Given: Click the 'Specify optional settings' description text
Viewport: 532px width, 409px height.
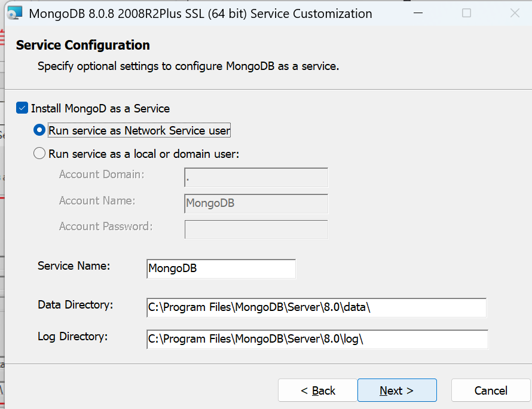Looking at the screenshot, I should [x=188, y=66].
